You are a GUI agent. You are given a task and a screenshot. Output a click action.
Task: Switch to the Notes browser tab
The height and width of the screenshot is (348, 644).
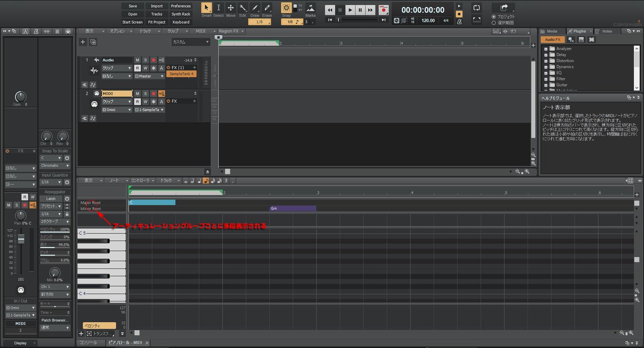(607, 31)
